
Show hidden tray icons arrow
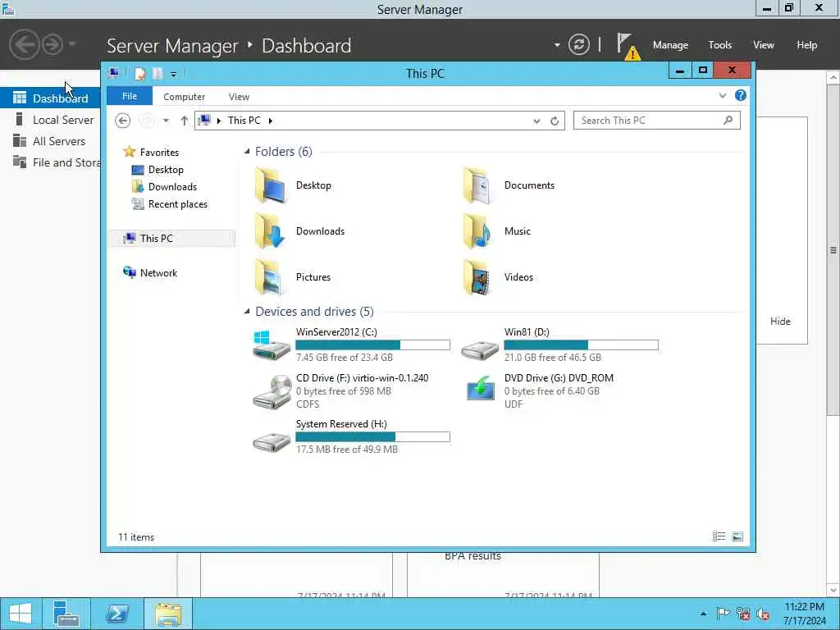(x=703, y=614)
